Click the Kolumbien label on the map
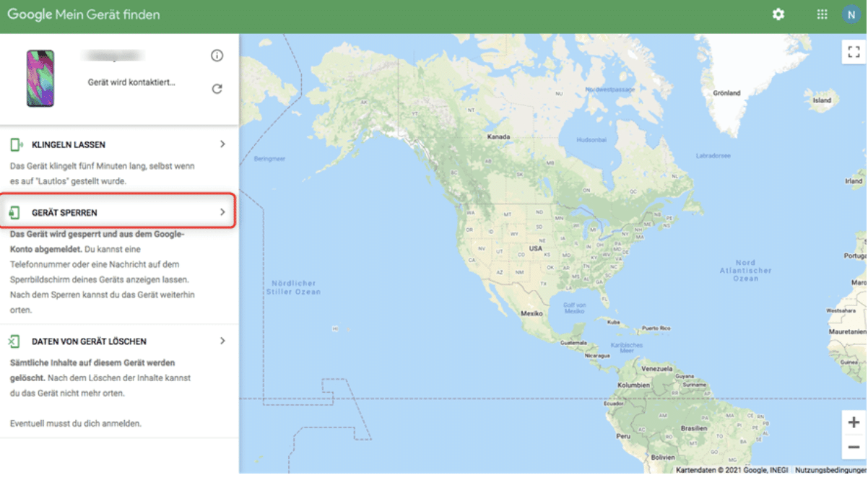The height and width of the screenshot is (488, 868). (633, 385)
